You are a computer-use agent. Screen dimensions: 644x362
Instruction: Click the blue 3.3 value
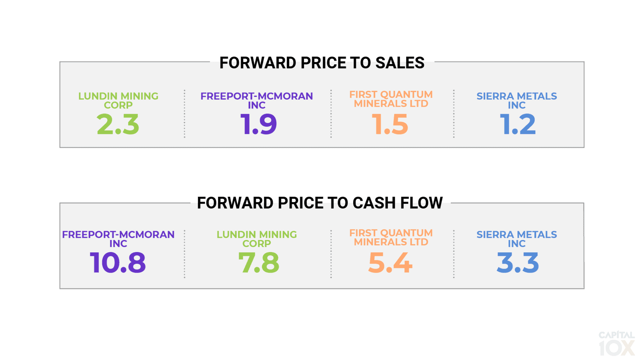coord(518,263)
